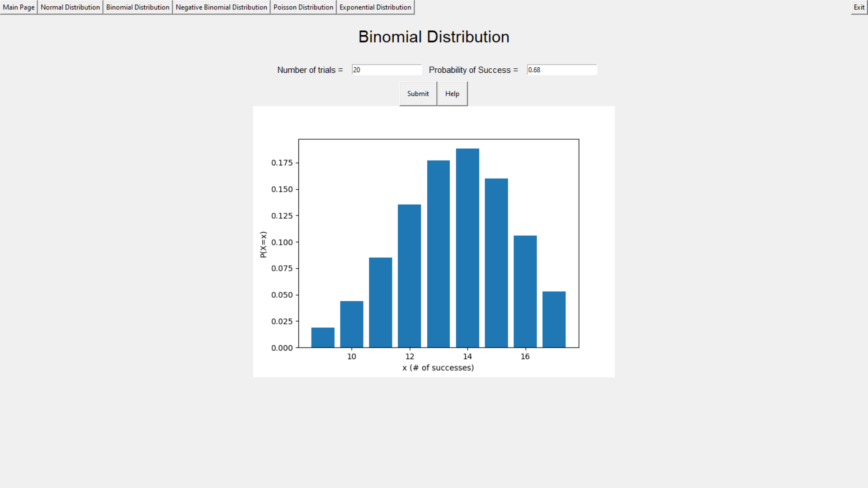The width and height of the screenshot is (868, 488).
Task: Click the bar at x=10
Action: 352,324
